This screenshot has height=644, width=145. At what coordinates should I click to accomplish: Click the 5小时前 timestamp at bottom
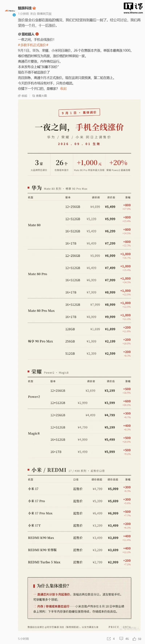coord(23,639)
